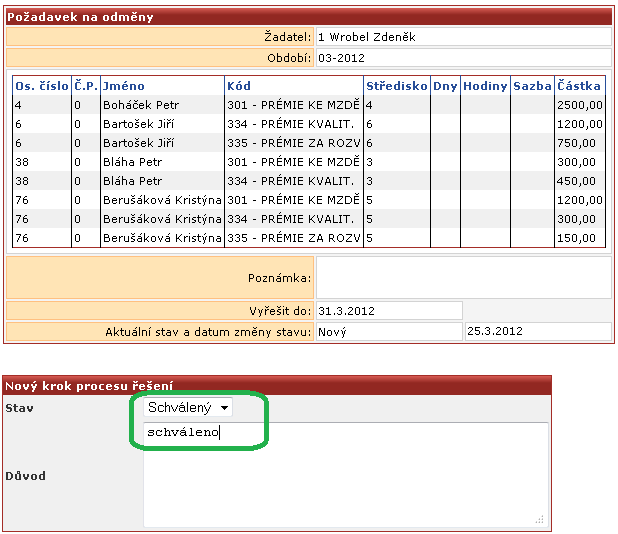Click the Žadatel field Wrobel Zdeněk

click(464, 37)
